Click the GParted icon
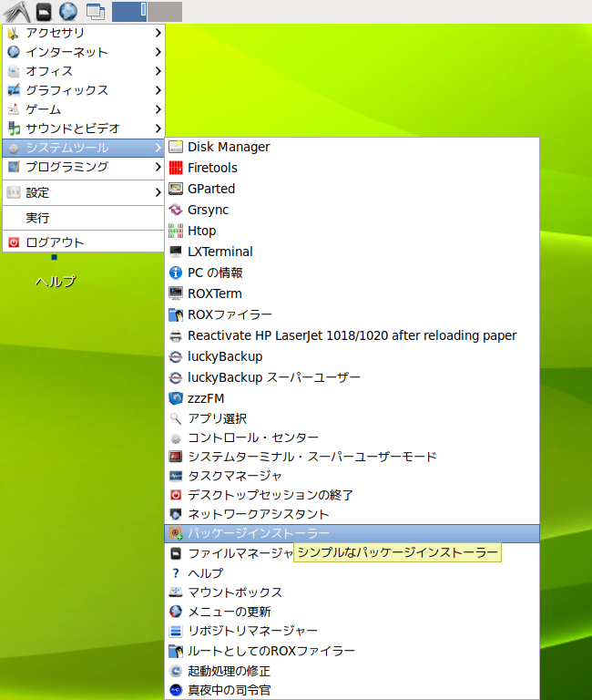The width and height of the screenshot is (592, 700). [176, 189]
